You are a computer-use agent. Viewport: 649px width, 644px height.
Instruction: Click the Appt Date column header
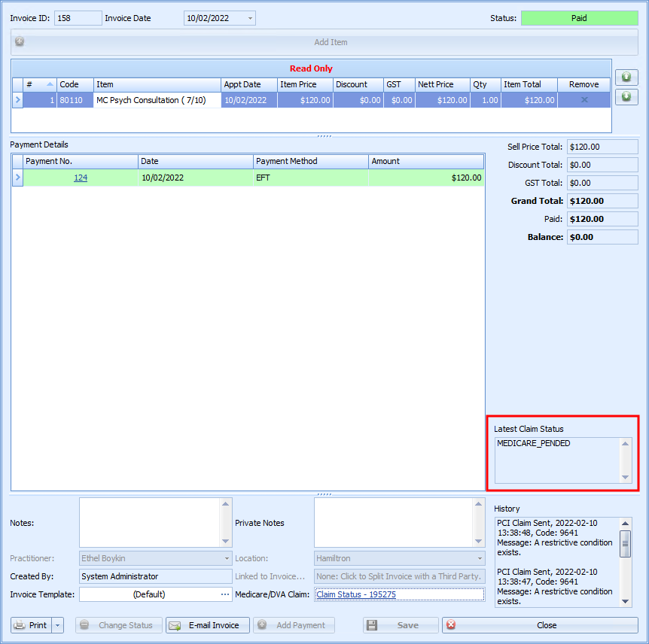coord(249,84)
